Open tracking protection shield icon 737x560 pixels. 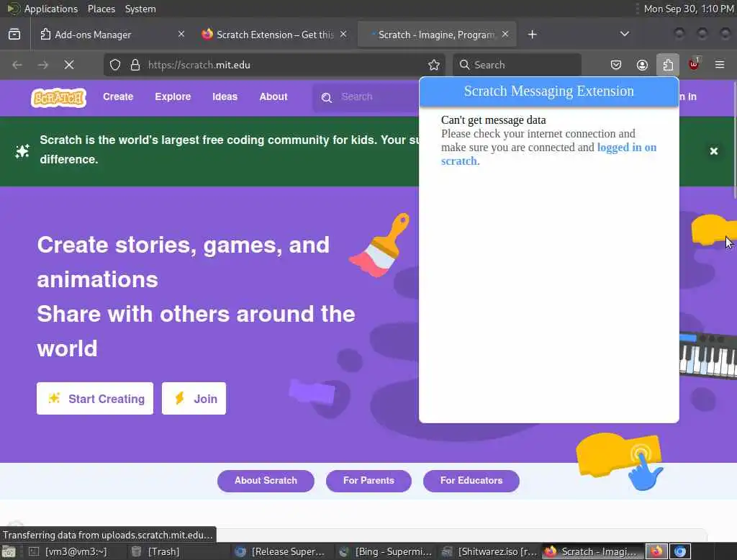pos(115,65)
